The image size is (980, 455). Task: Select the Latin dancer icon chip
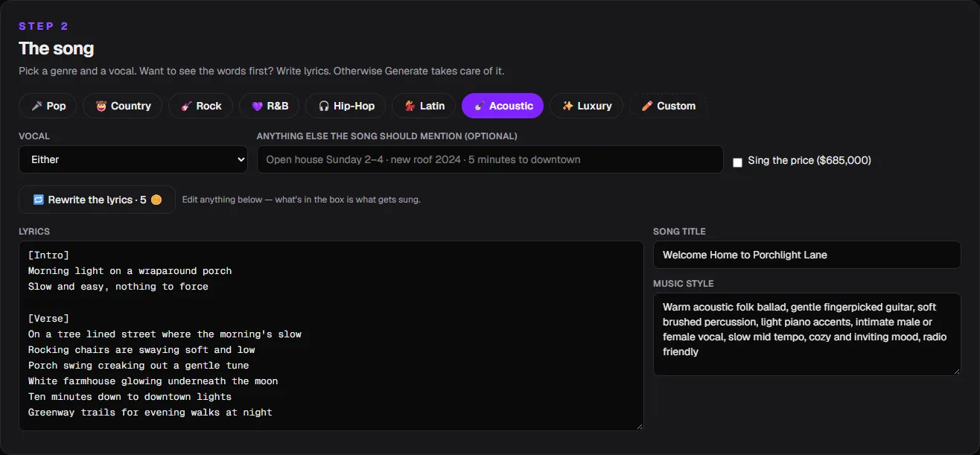pos(410,106)
